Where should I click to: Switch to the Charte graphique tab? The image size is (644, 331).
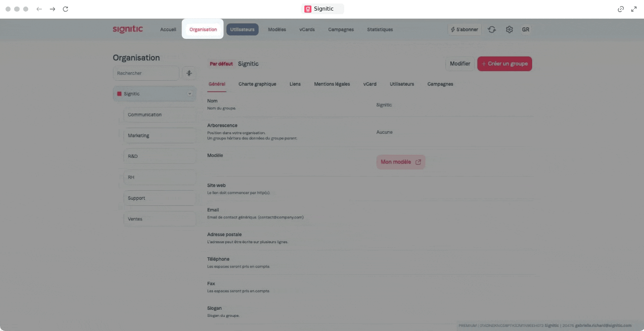pyautogui.click(x=257, y=84)
